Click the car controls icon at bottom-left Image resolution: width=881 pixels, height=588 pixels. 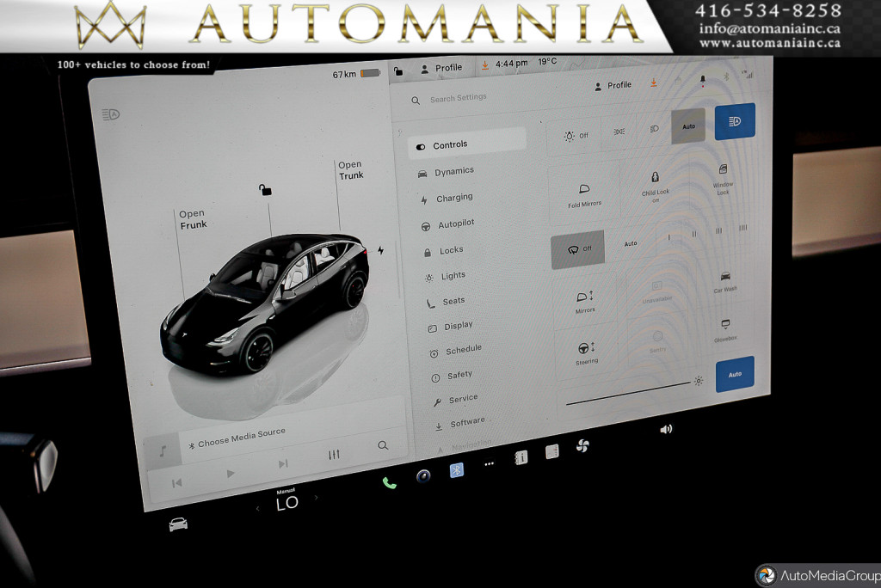click(x=178, y=524)
